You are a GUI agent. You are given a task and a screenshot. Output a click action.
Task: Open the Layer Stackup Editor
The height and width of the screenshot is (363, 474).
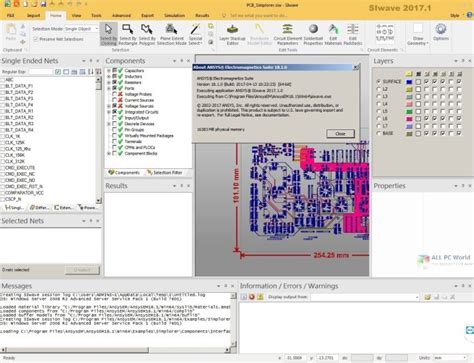(232, 34)
